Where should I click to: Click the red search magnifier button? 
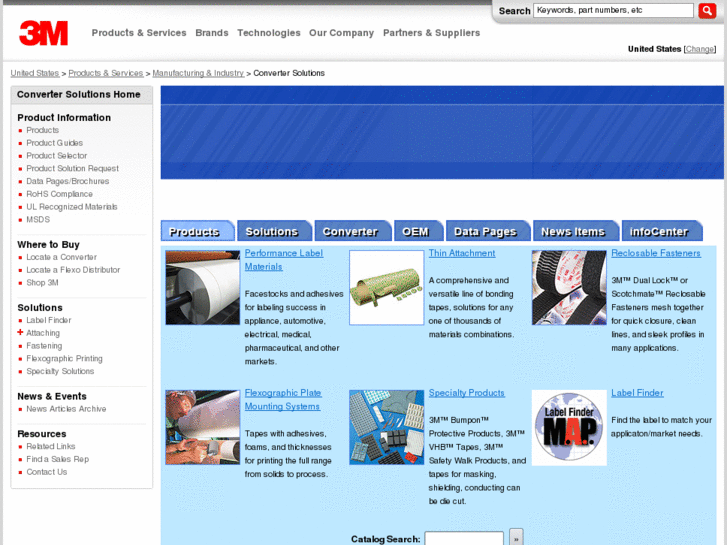click(707, 10)
